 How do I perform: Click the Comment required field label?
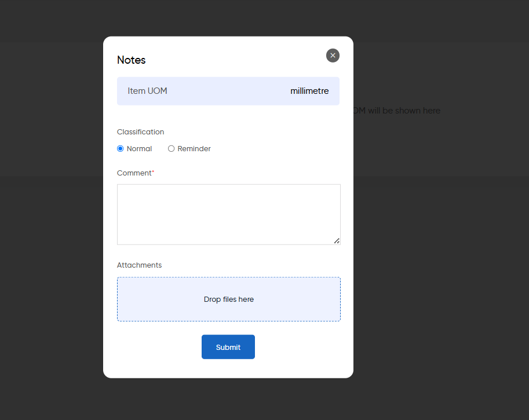point(134,173)
